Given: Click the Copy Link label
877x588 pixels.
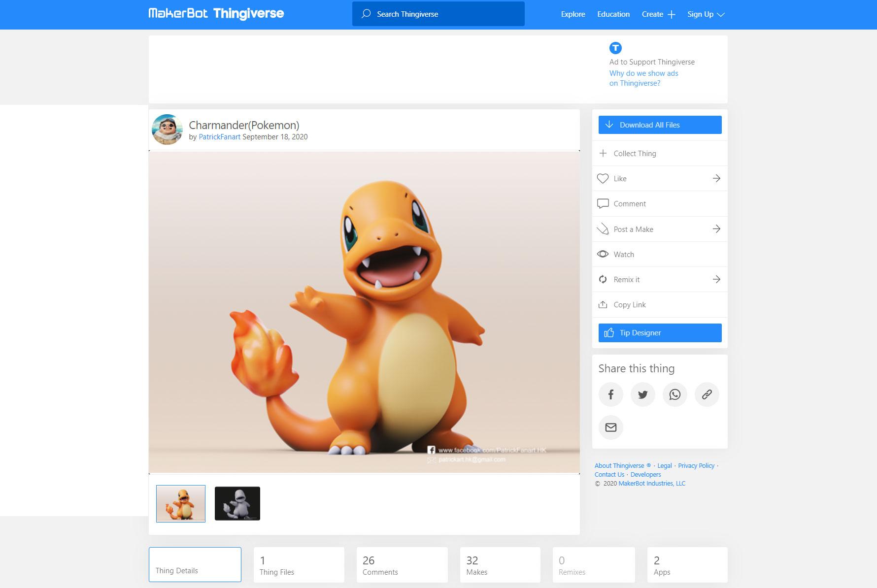Looking at the screenshot, I should (630, 304).
